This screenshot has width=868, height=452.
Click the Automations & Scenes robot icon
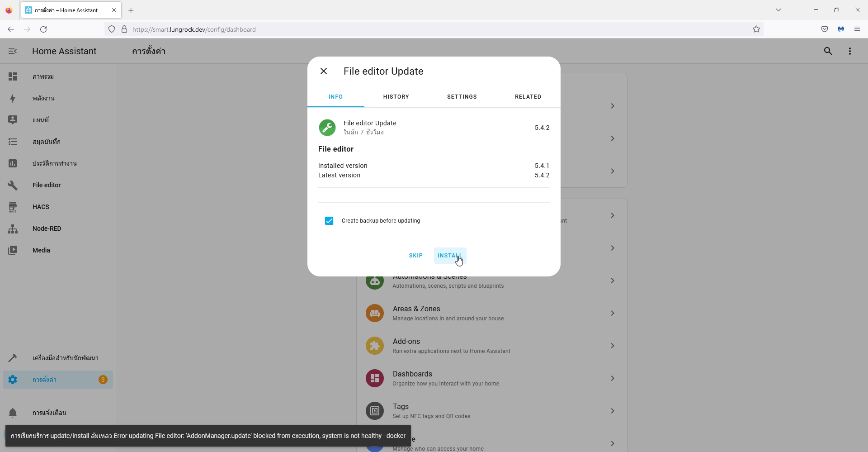[x=375, y=281]
